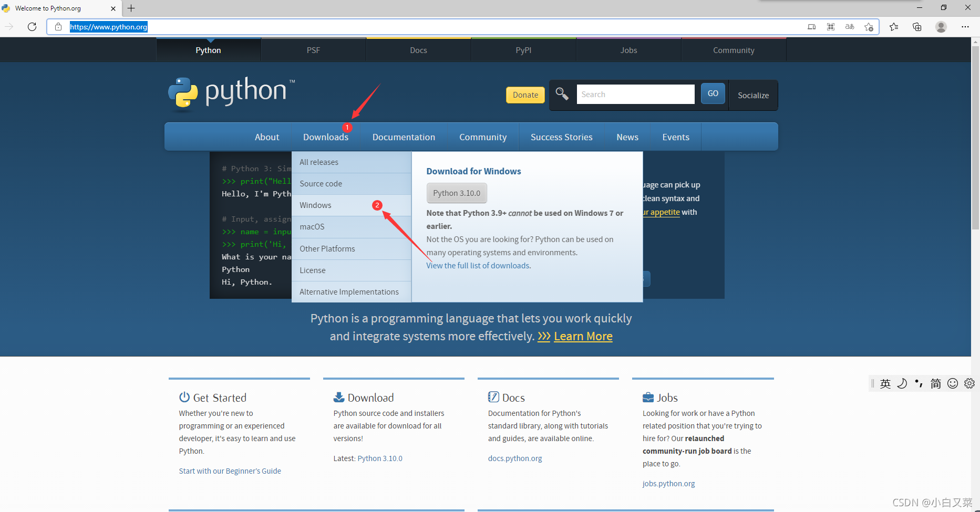This screenshot has height=512, width=980.
Task: Choose Other Platforms from Downloads menu
Action: click(x=352, y=249)
